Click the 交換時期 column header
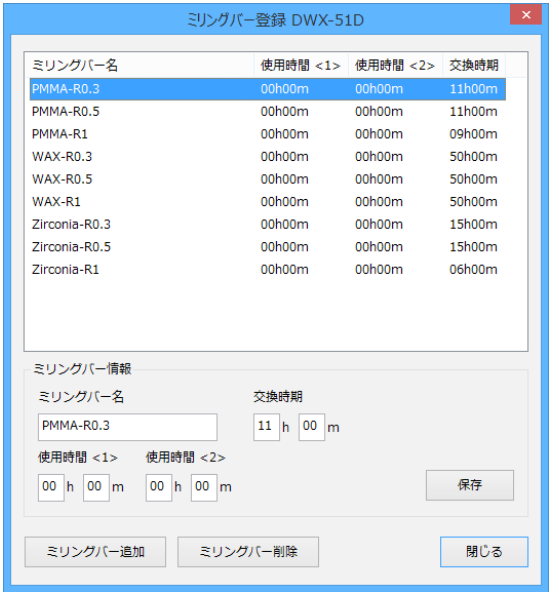Screen dimensions: 552x592 coord(474,65)
